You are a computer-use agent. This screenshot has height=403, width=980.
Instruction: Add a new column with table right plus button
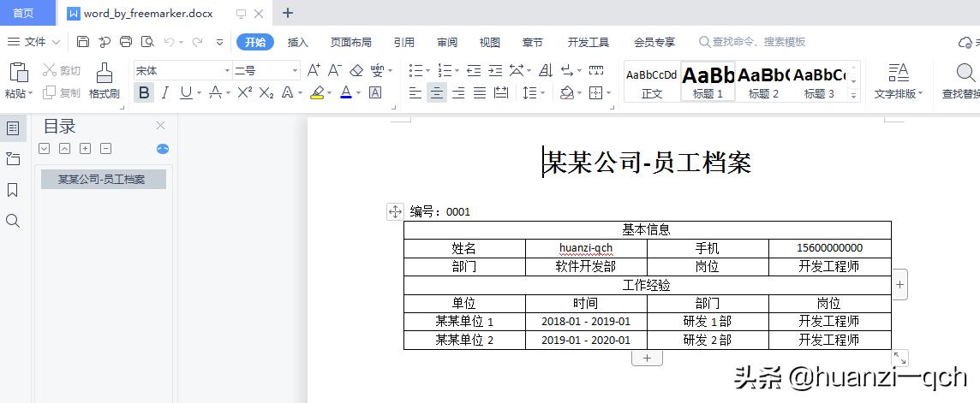[x=899, y=284]
